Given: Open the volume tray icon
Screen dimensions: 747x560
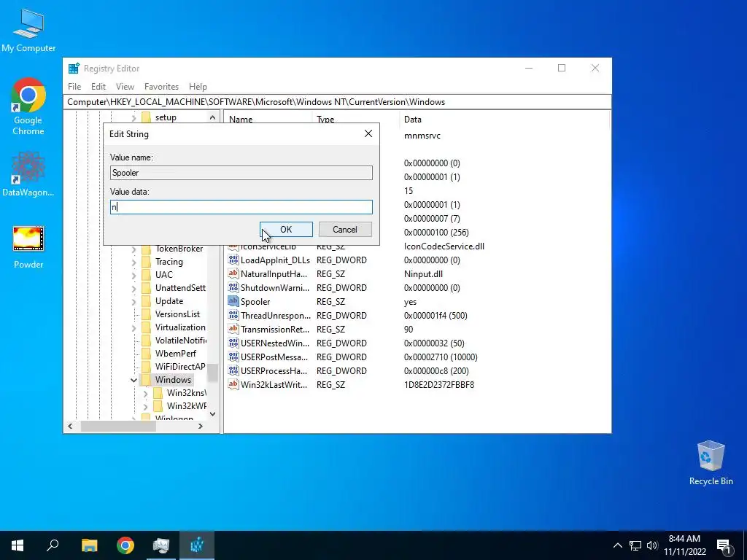Looking at the screenshot, I should point(652,545).
